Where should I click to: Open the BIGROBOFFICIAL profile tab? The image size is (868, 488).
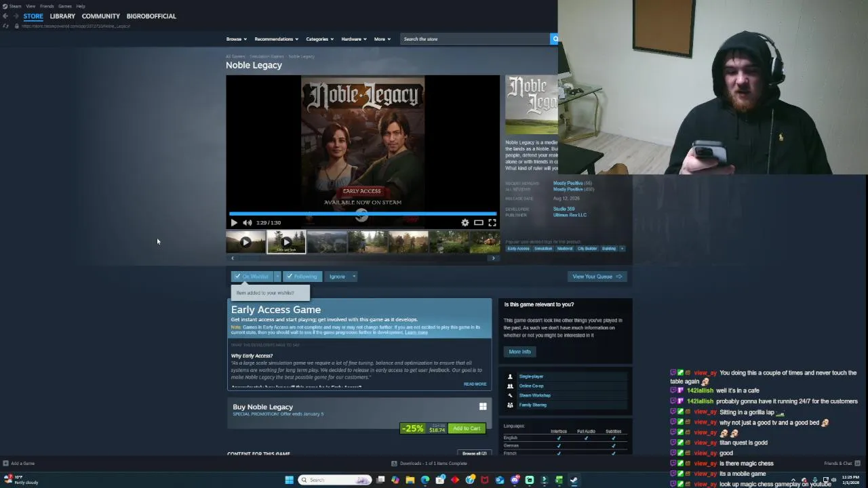click(x=151, y=16)
